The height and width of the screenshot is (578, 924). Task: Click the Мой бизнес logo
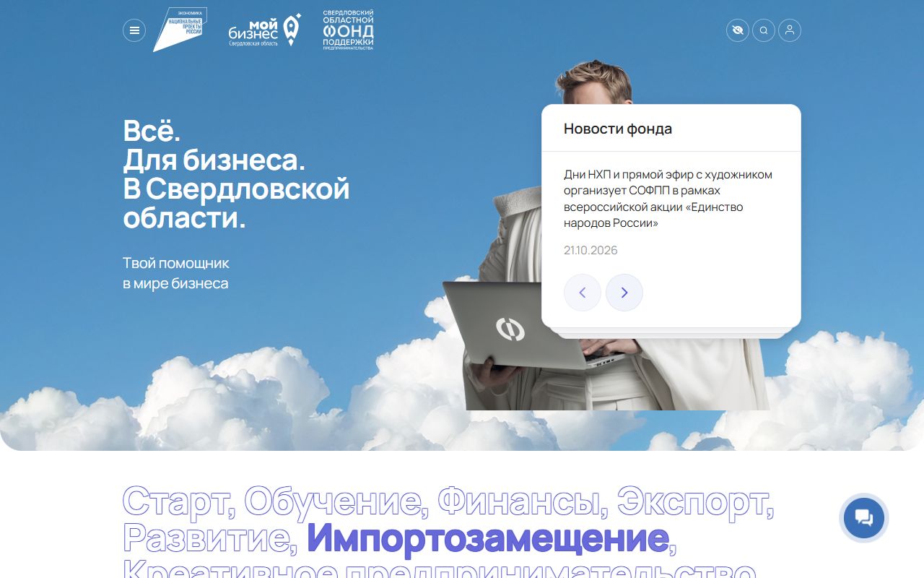[265, 30]
